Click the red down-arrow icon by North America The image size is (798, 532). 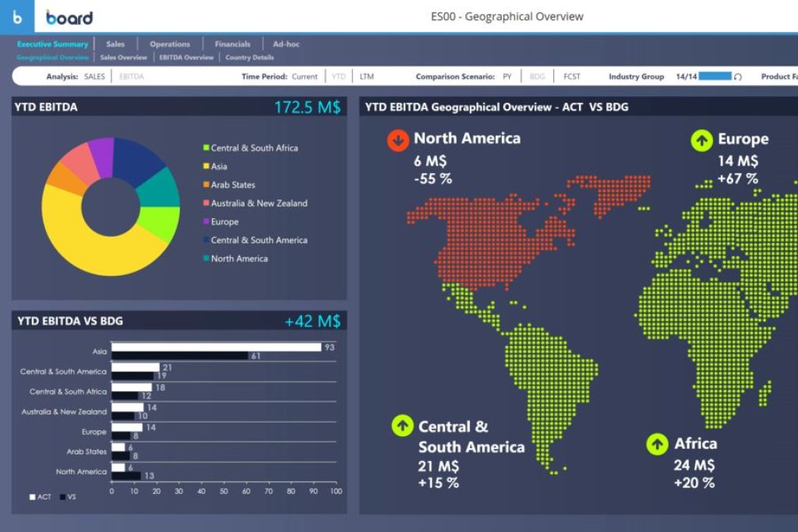(398, 140)
